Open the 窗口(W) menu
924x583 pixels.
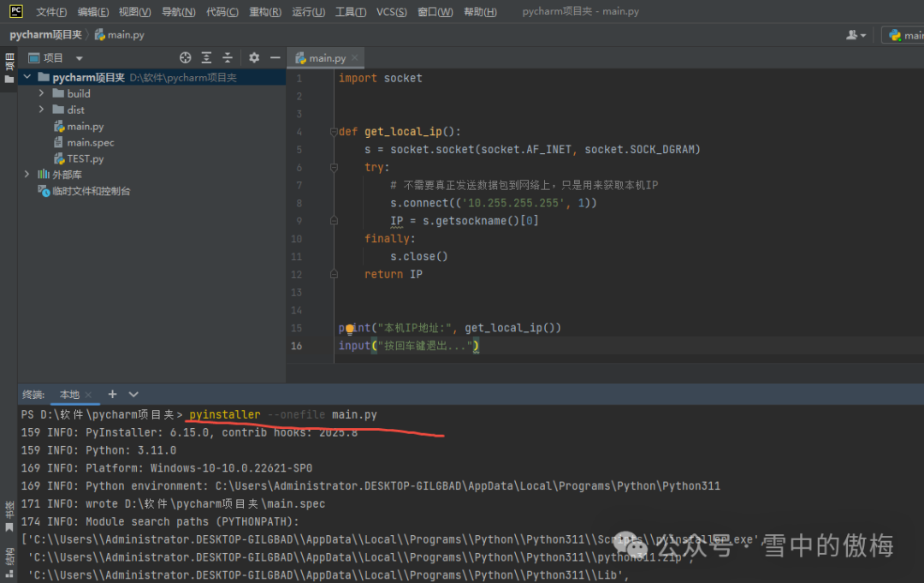coord(435,12)
